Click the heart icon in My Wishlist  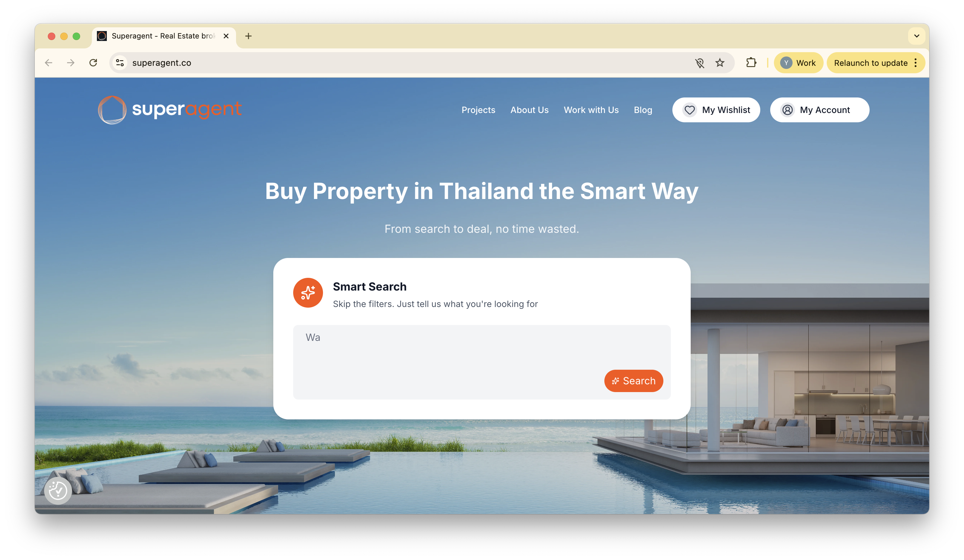(689, 110)
